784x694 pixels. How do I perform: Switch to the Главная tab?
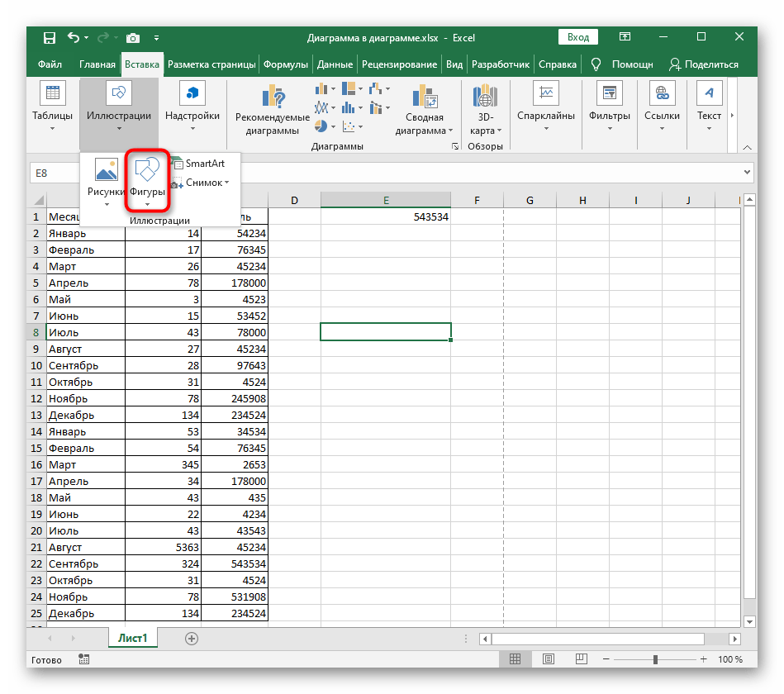pyautogui.click(x=97, y=64)
